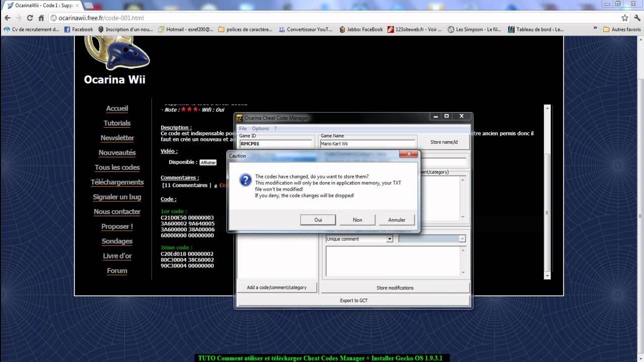Screen dimensions: 644x362
Task: Open Options menu in Cheat Code Manager
Action: point(260,129)
